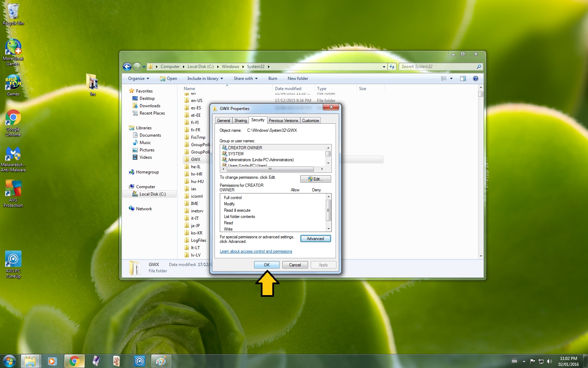Image resolution: width=588 pixels, height=368 pixels.
Task: Select the LogFiles folder
Action: click(x=195, y=240)
